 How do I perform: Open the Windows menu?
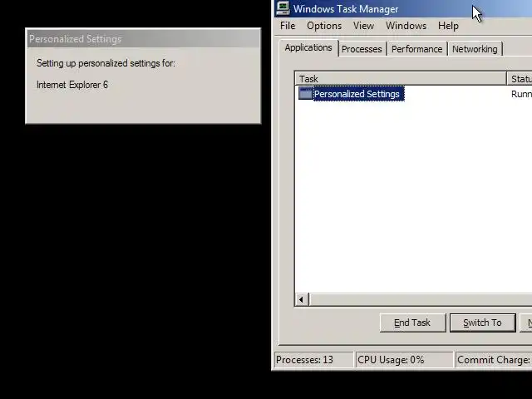tap(406, 26)
